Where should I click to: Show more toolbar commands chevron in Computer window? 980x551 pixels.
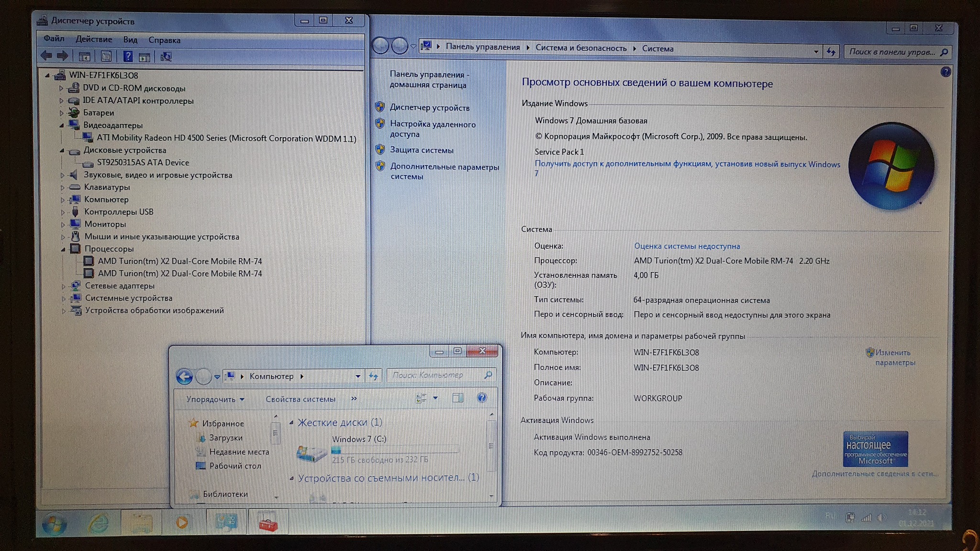coord(354,398)
